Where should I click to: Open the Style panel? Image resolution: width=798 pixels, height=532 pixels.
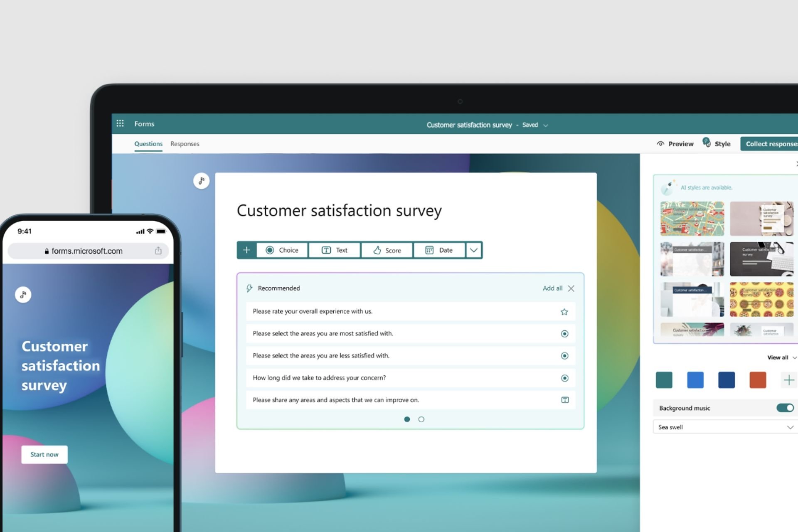coord(717,143)
